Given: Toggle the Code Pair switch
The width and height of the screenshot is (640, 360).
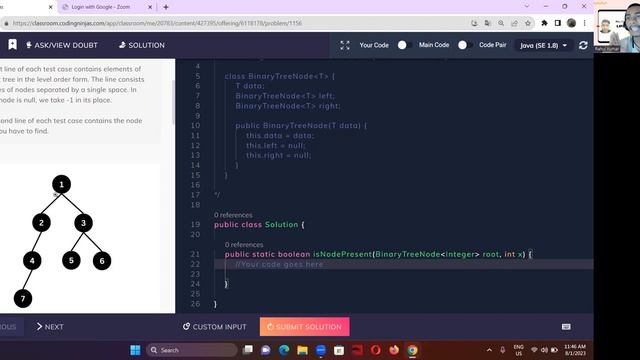Looking at the screenshot, I should [464, 45].
